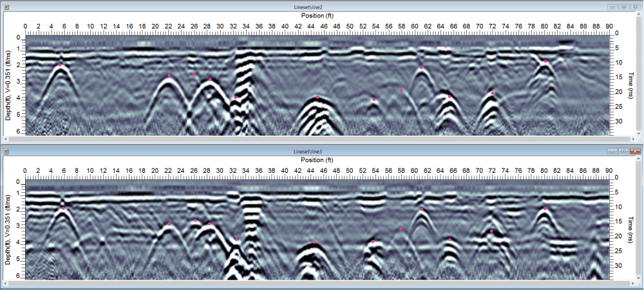Select line2 pink pick at 22 ft
Image resolution: width=644 pixels, height=290 pixels.
pyautogui.click(x=169, y=75)
